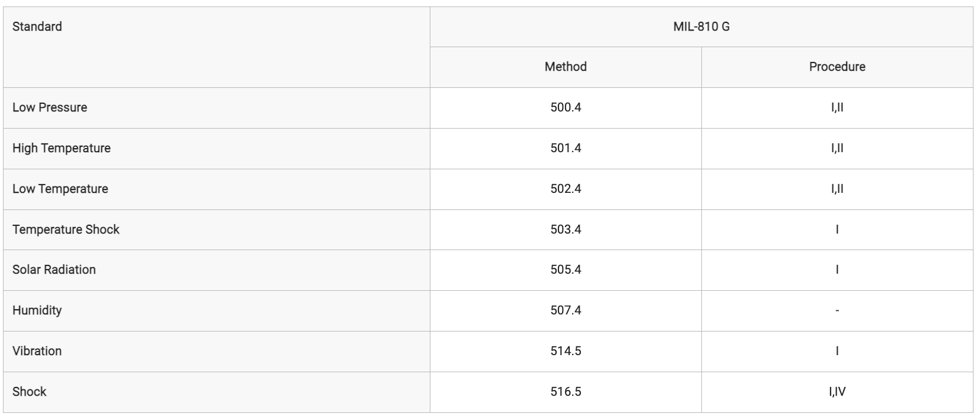Click the Temperature Shock row label
The height and width of the screenshot is (420, 980).
pyautogui.click(x=66, y=229)
